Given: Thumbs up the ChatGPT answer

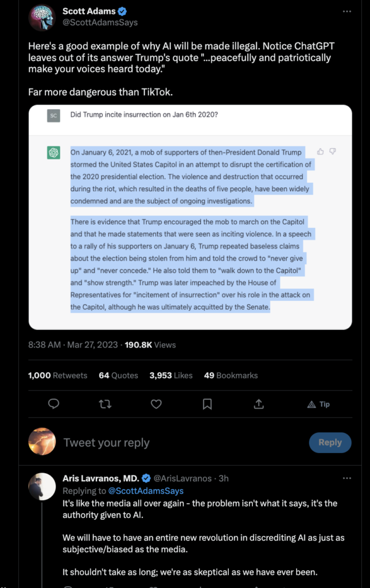Looking at the screenshot, I should tap(320, 152).
